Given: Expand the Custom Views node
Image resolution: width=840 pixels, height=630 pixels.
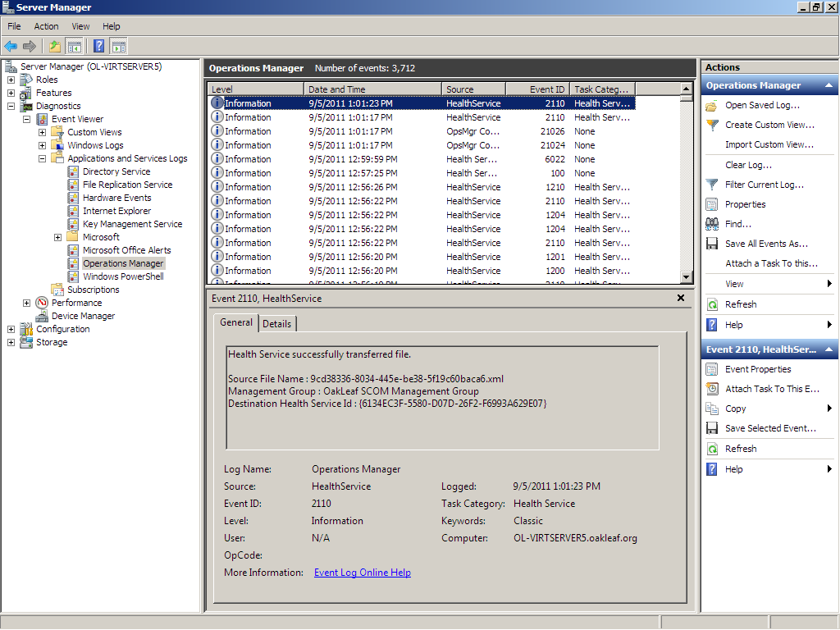Looking at the screenshot, I should pos(42,132).
